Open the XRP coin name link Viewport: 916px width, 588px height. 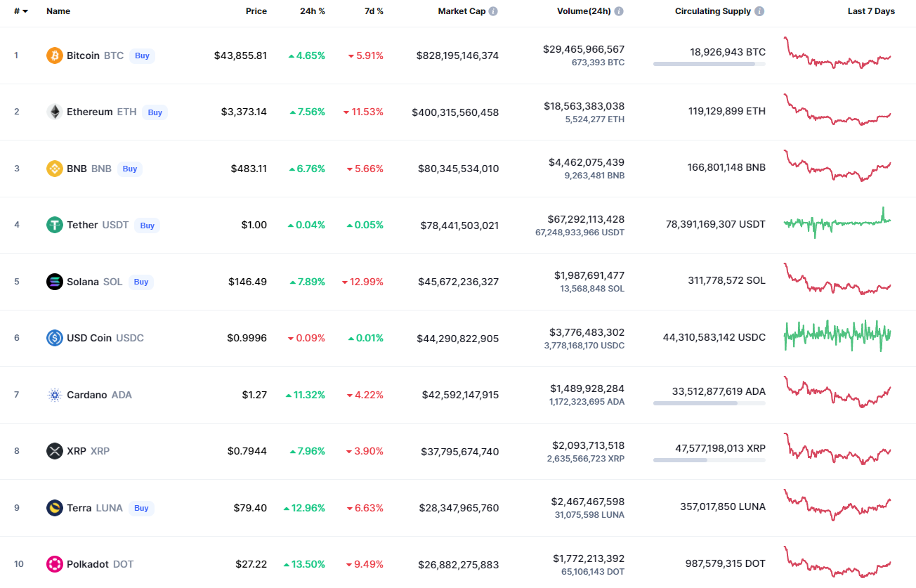[76, 451]
